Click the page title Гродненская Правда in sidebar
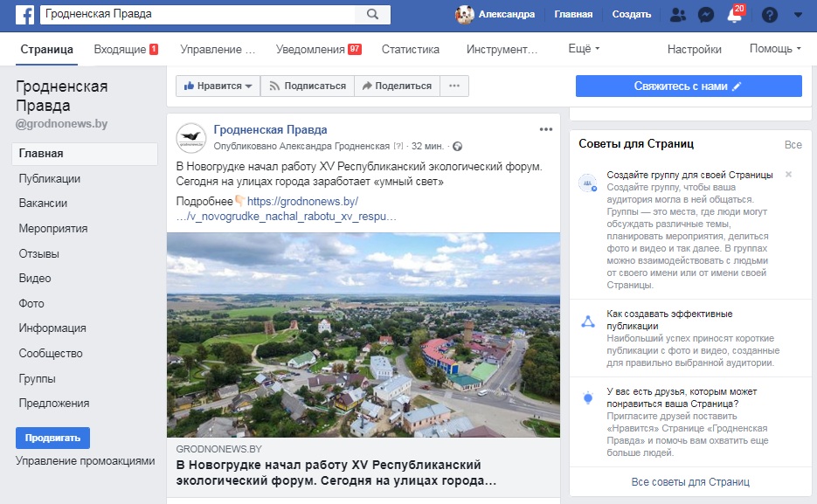 click(x=61, y=96)
